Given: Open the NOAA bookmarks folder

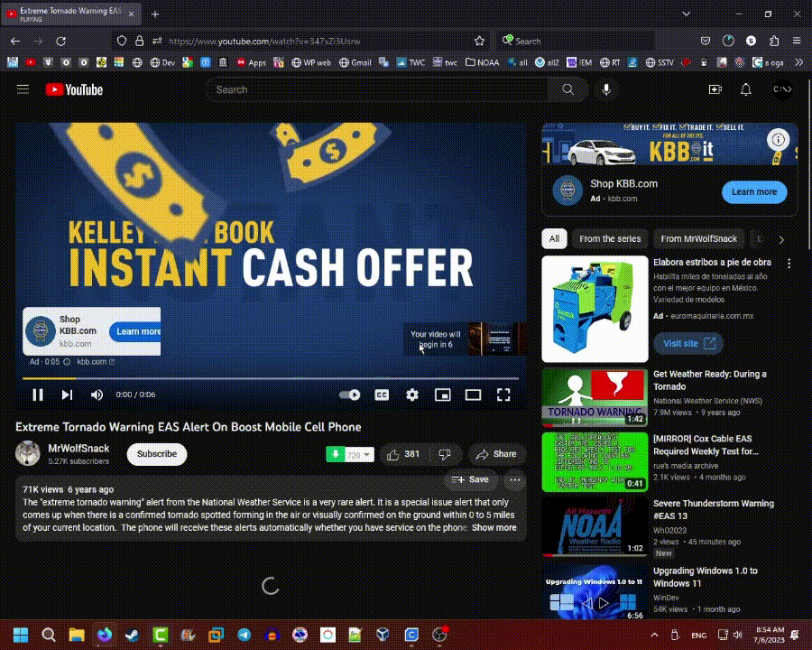Looking at the screenshot, I should click(x=482, y=62).
